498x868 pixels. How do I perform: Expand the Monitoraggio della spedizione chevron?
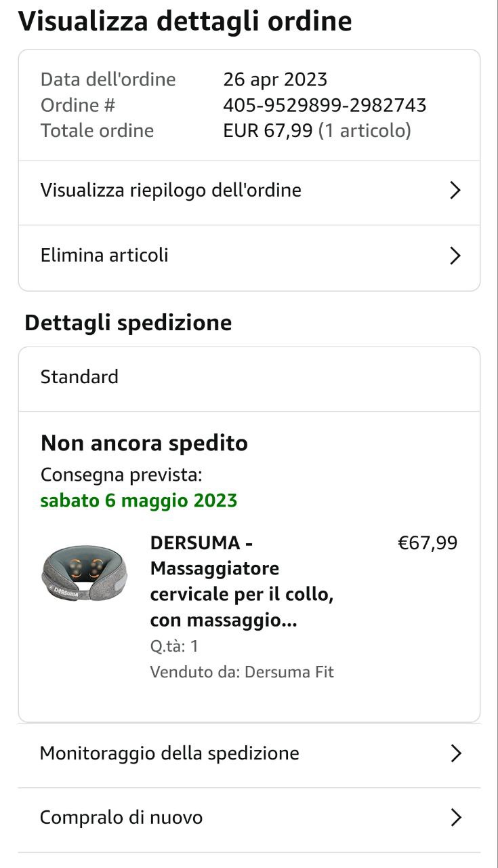click(x=456, y=753)
